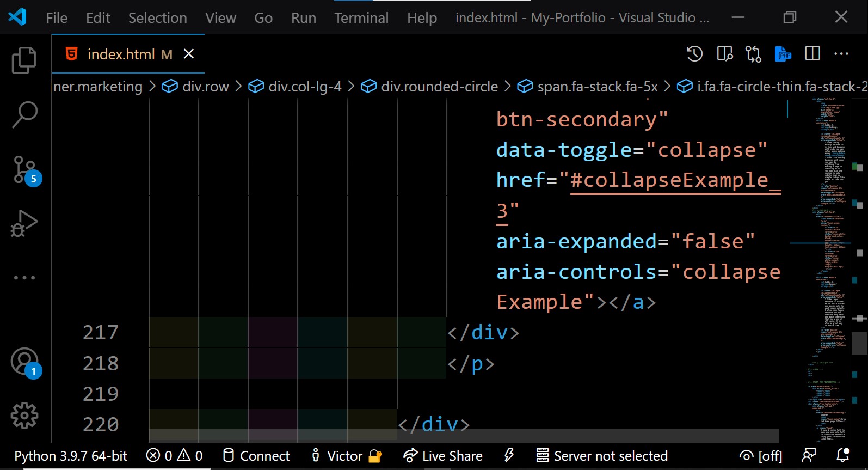
Task: Open the Run and Debug view
Action: click(24, 223)
